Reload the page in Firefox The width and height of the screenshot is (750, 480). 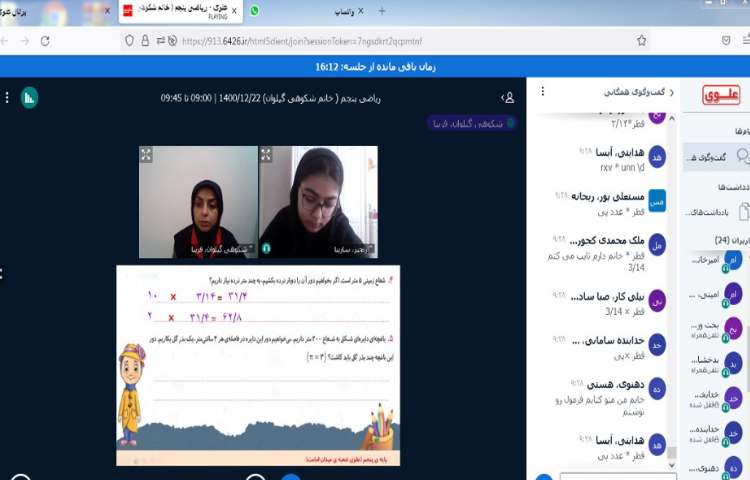(x=45, y=41)
